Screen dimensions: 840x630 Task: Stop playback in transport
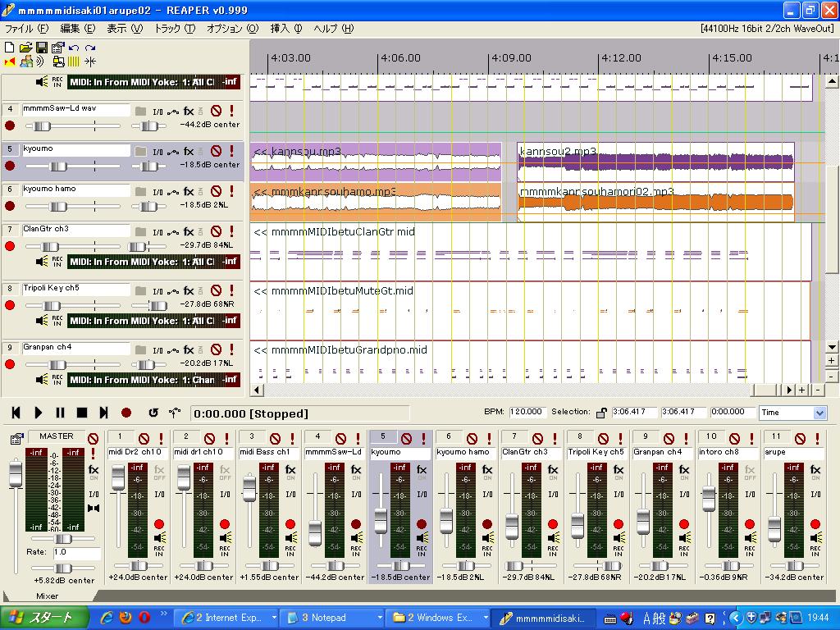coord(82,413)
